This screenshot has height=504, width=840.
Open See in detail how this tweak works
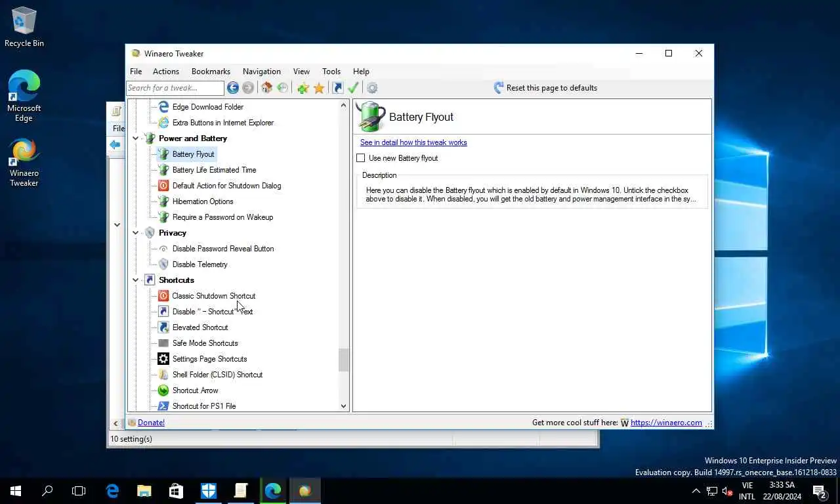(x=413, y=142)
